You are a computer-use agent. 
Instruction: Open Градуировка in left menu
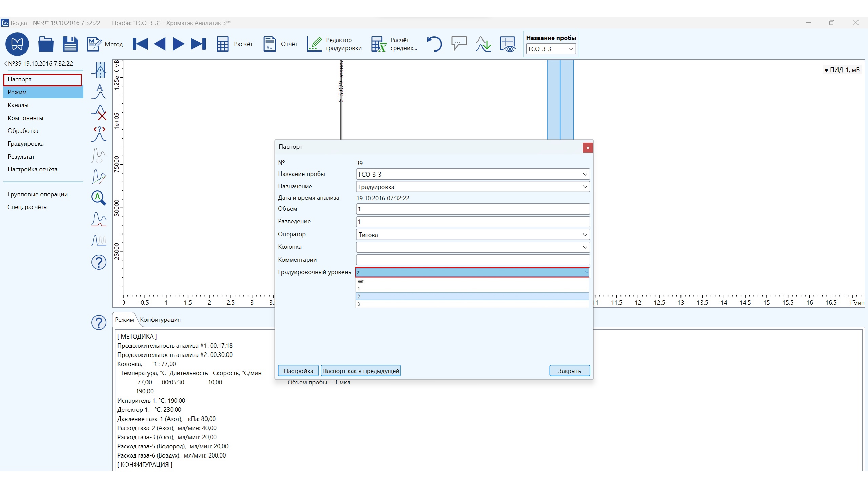(26, 144)
